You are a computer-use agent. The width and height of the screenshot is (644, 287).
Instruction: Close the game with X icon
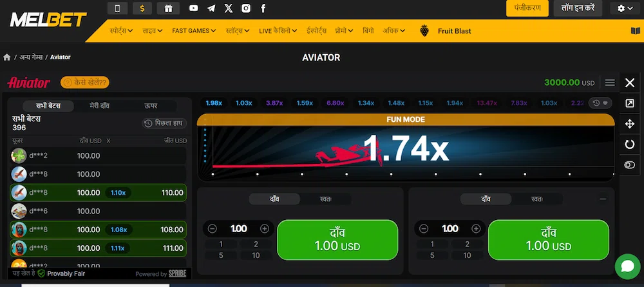[630, 83]
